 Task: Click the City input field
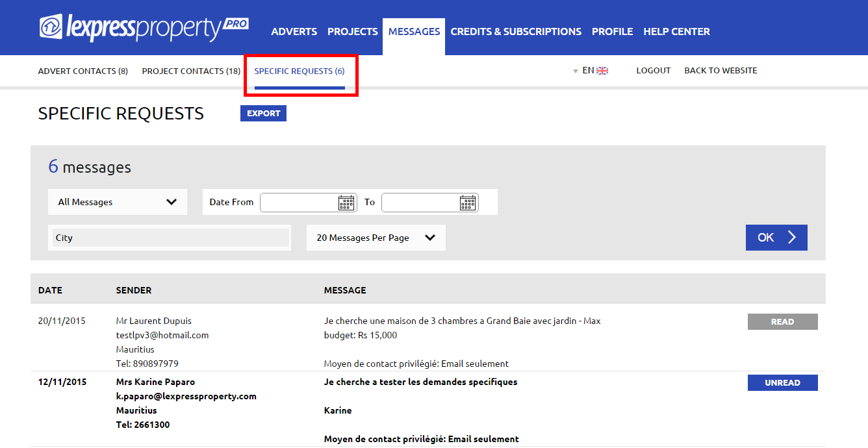[x=170, y=238]
